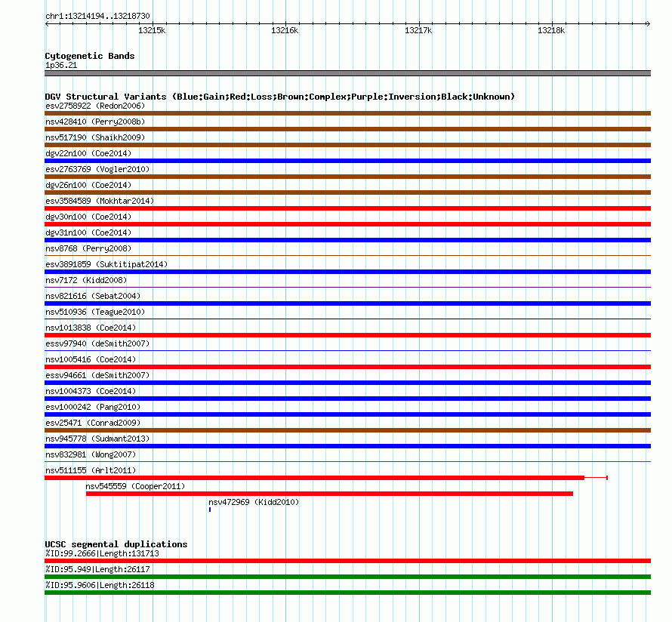Select nsv511155 (Arlt2011) label
672x622 pixels.
tap(91, 470)
